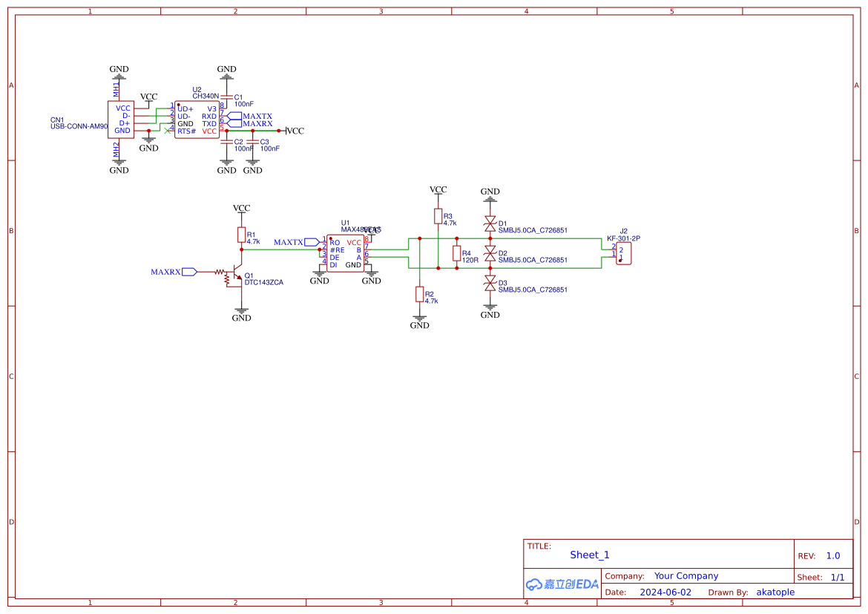The image size is (868, 614).
Task: Select the VCC flag right of C3
Action: 295,131
